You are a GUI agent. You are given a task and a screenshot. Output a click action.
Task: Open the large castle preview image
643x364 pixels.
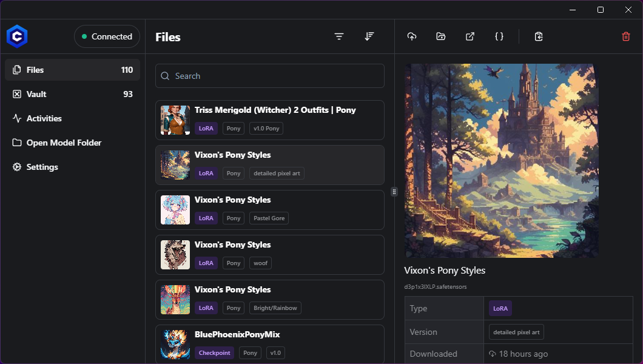pyautogui.click(x=502, y=161)
